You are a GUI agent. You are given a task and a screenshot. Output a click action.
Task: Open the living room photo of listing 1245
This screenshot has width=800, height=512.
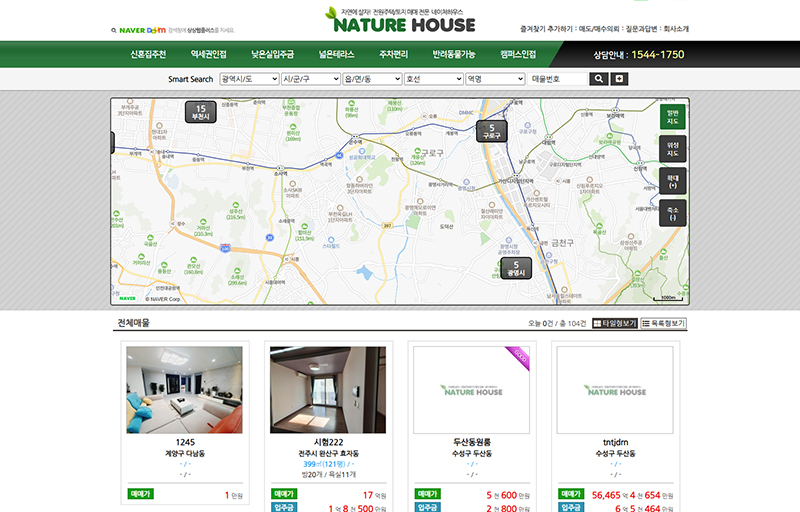pos(185,390)
